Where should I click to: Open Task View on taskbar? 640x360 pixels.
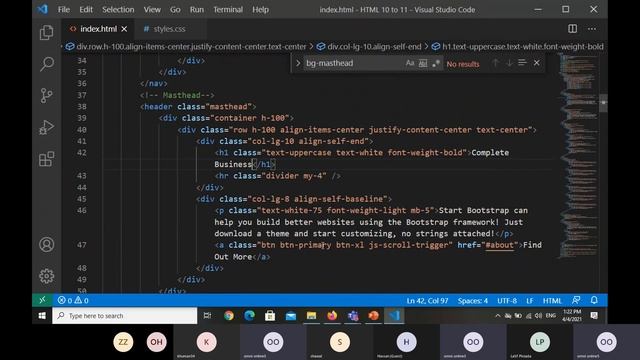point(207,316)
